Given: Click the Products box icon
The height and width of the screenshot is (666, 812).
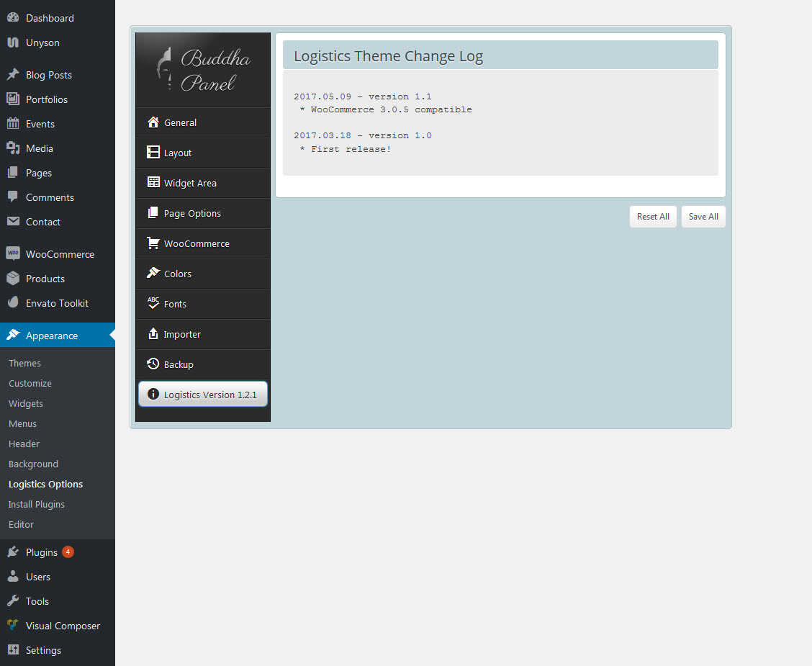Looking at the screenshot, I should (x=13, y=278).
